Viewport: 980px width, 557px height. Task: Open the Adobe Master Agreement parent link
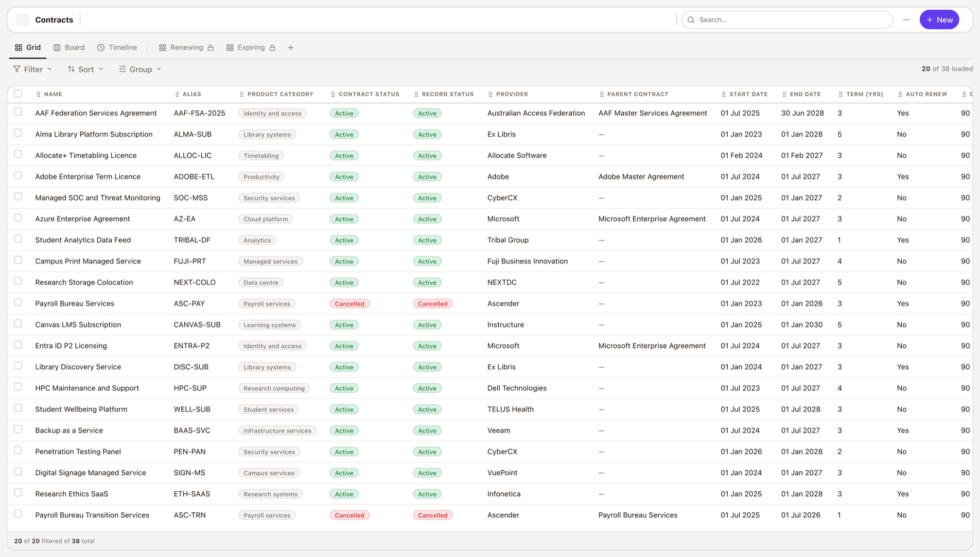click(x=641, y=177)
